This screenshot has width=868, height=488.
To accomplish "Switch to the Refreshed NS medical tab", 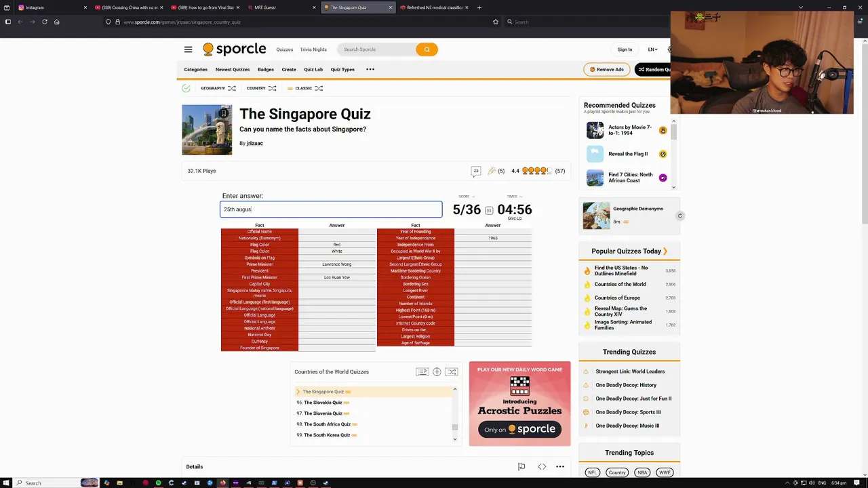I will [434, 7].
